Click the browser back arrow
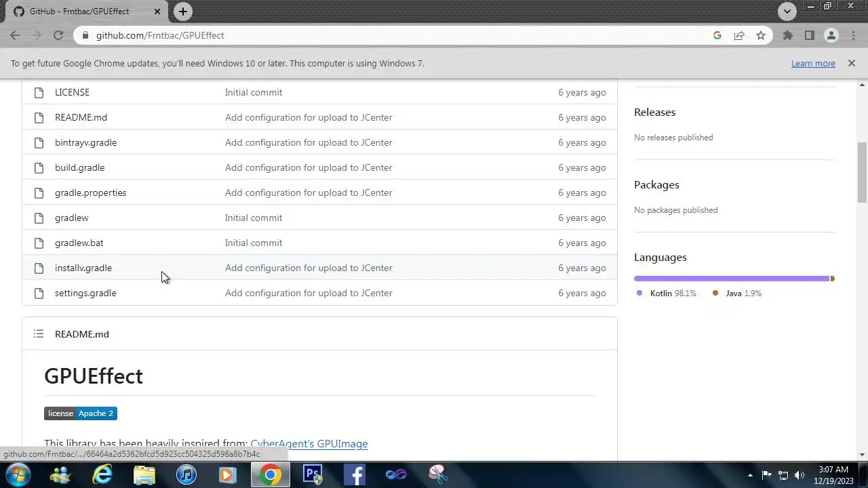 pos(15,35)
